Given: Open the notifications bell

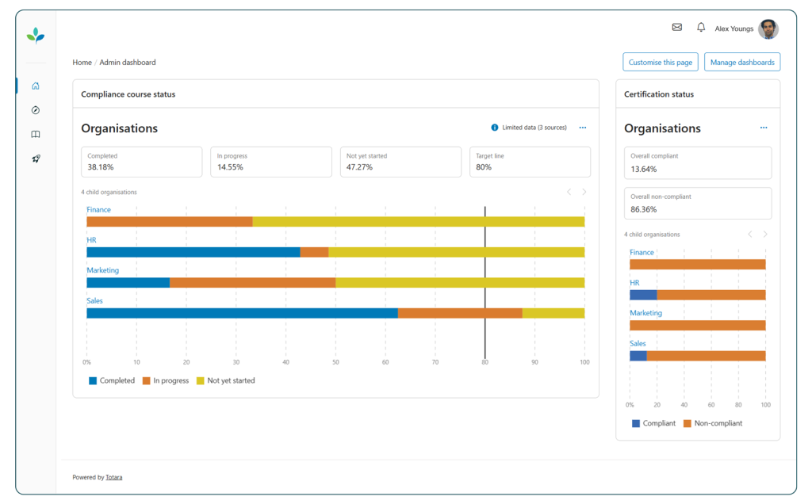Looking at the screenshot, I should (x=701, y=28).
